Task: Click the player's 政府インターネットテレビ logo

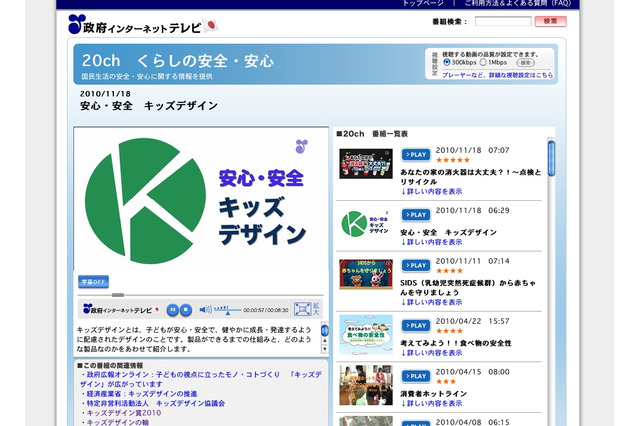Action: (120, 310)
